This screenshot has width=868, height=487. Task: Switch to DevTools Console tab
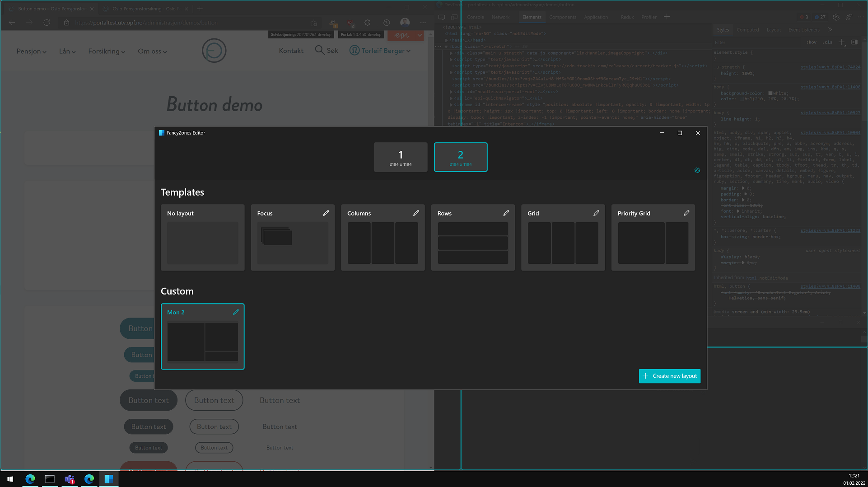tap(476, 17)
